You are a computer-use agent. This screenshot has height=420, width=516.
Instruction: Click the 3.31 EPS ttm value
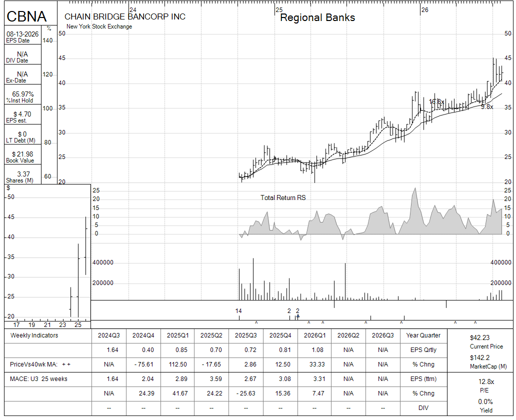click(319, 379)
